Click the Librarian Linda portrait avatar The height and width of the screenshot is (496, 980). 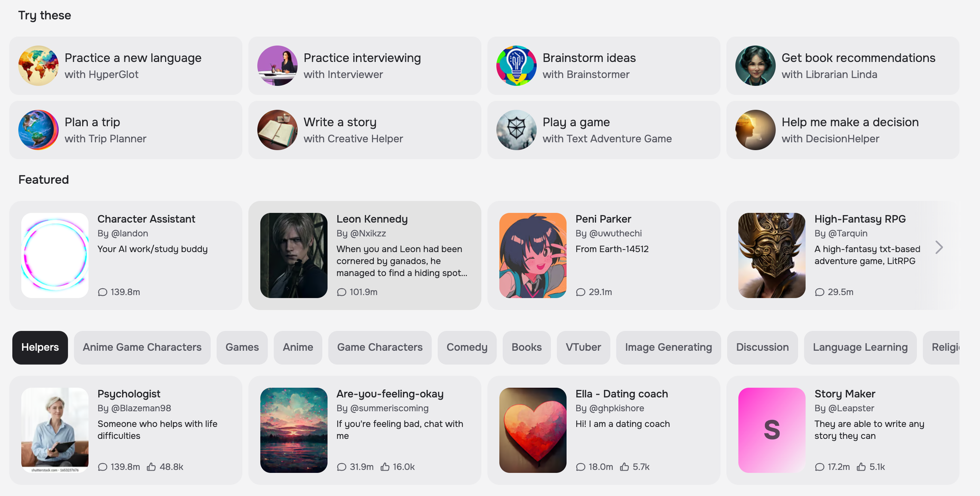pos(756,66)
